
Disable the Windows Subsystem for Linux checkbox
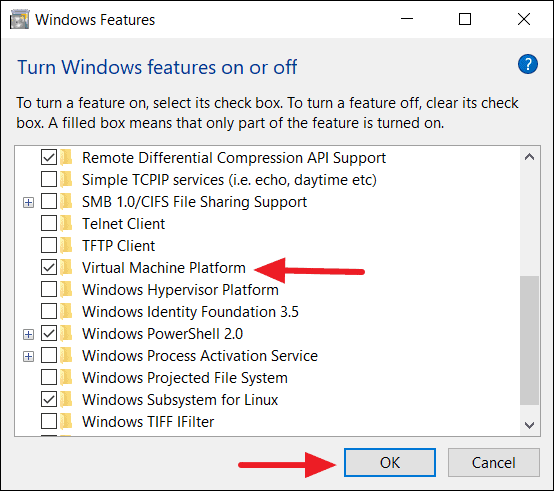click(x=49, y=400)
